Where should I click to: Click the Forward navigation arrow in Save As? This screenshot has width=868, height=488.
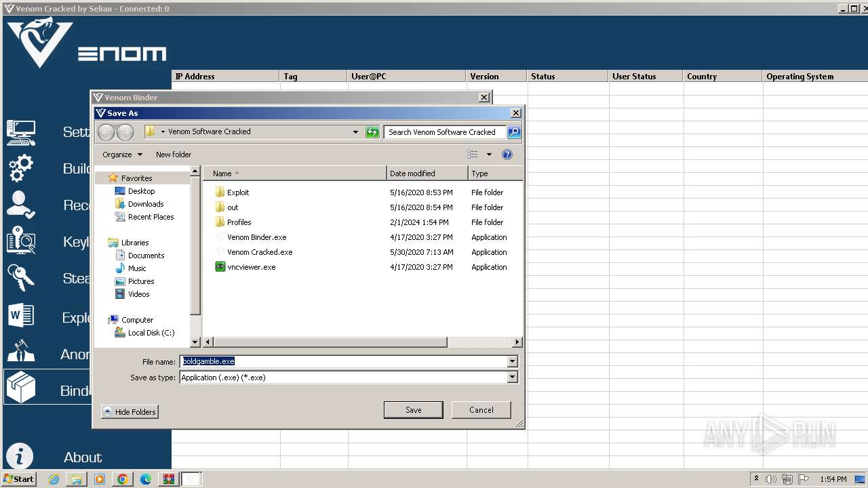click(125, 132)
